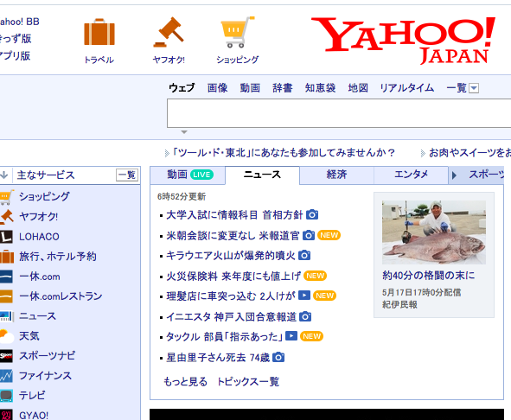
Task: Click camera icon next to 大学入試に情報科目 headline
Action: pyautogui.click(x=312, y=214)
